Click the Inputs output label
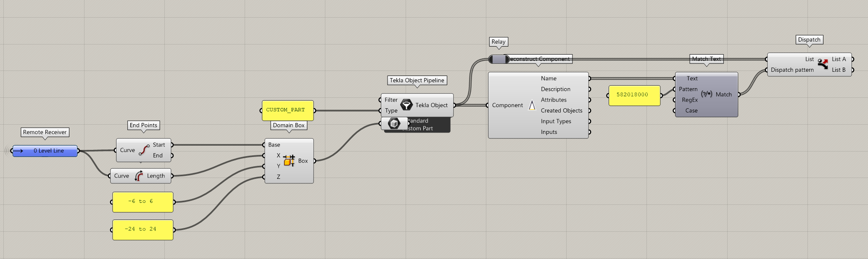 click(x=549, y=132)
